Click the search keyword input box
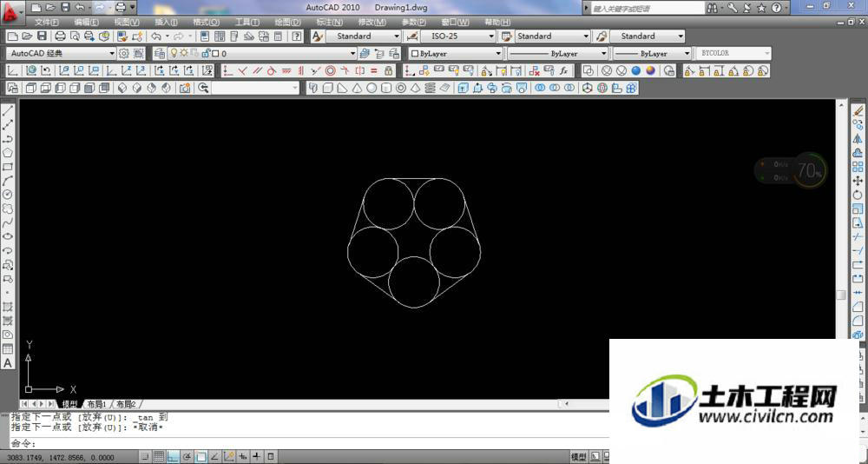 (648, 9)
